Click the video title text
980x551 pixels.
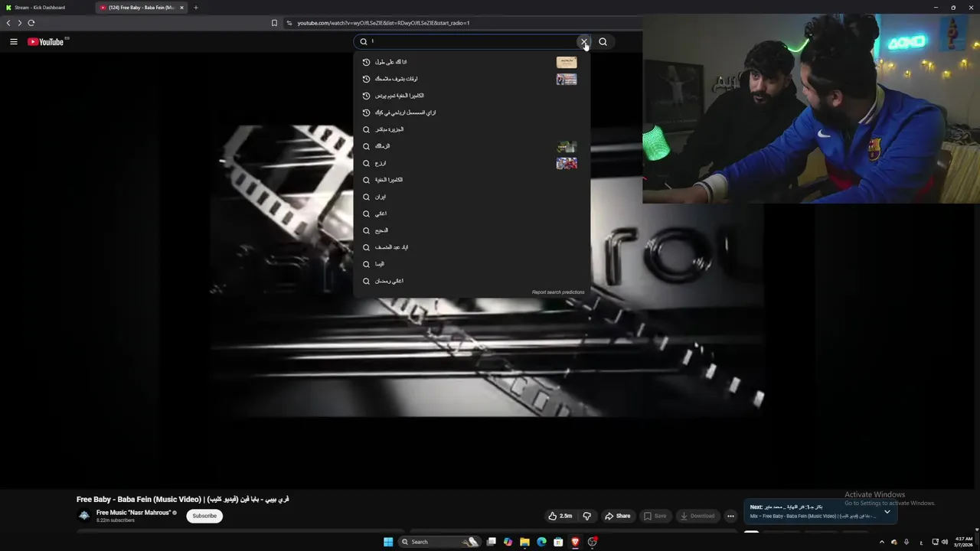183,499
